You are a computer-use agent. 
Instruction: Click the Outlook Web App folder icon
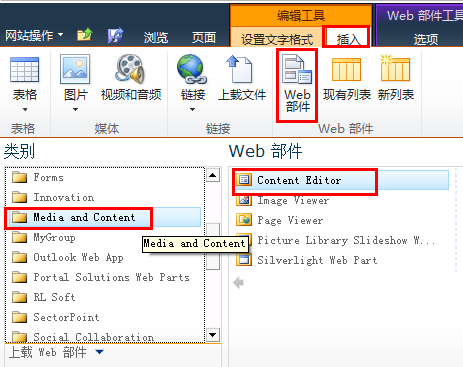click(19, 257)
